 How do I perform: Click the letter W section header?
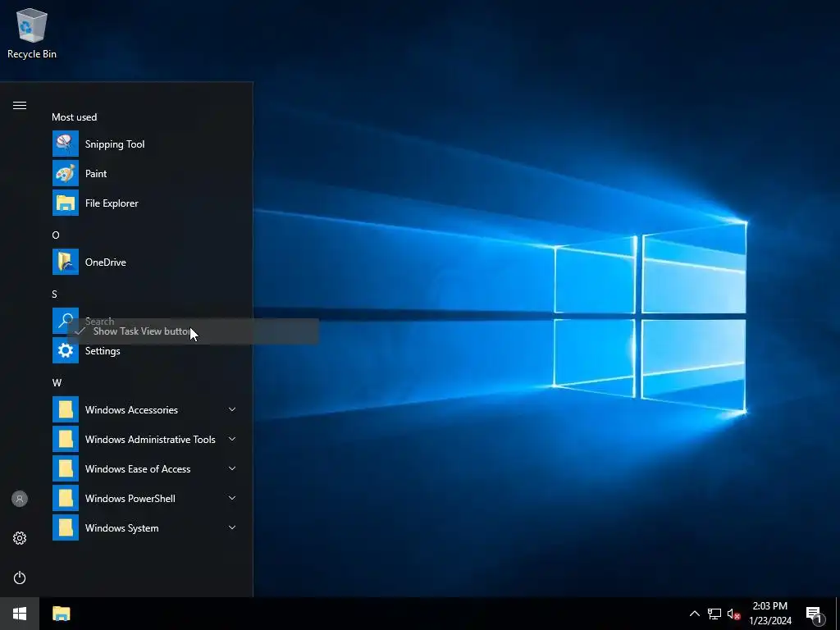click(57, 382)
